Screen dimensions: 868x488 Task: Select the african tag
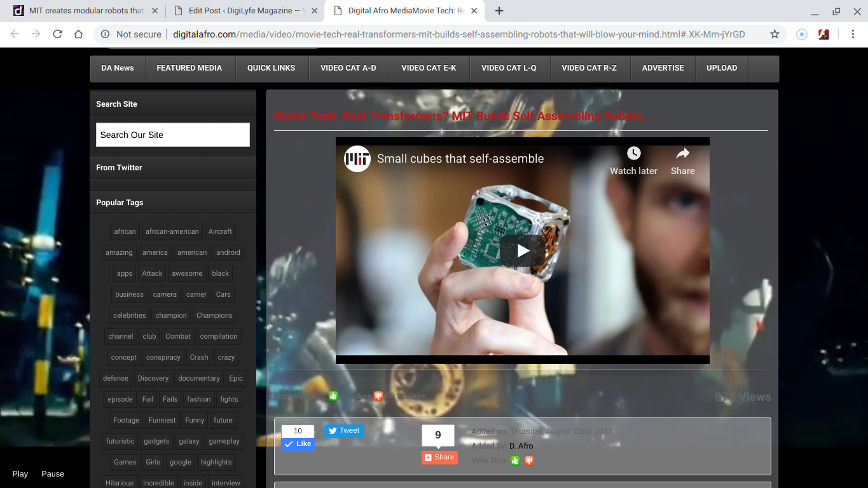[125, 231]
